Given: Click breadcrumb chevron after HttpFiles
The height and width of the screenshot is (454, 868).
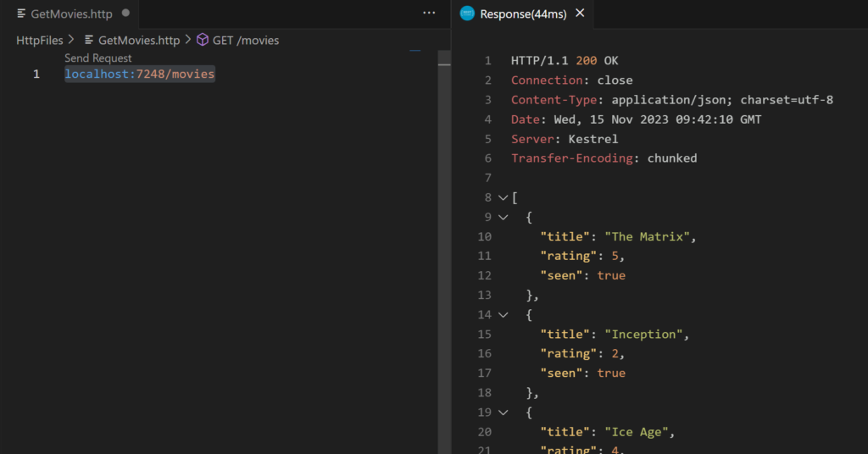Looking at the screenshot, I should 71,40.
